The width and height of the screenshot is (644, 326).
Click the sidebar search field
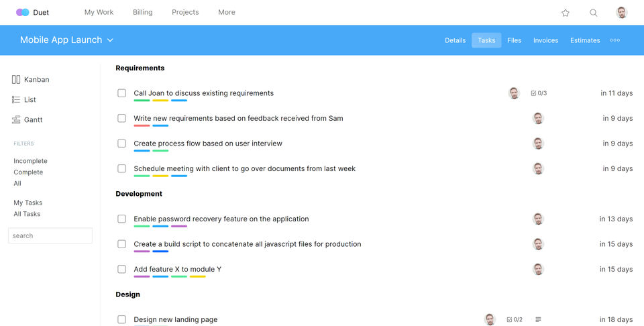coord(50,236)
